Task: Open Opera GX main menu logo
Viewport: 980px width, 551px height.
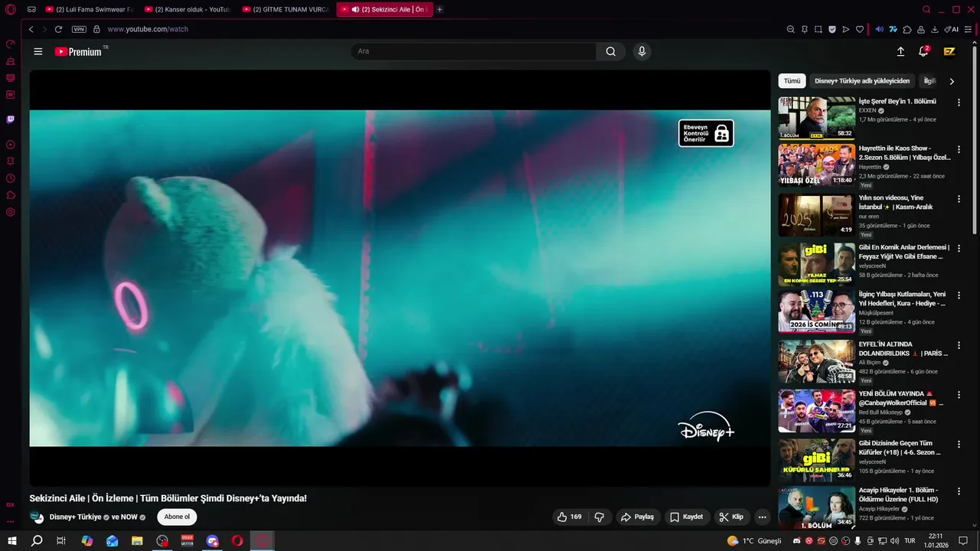Action: (x=11, y=9)
